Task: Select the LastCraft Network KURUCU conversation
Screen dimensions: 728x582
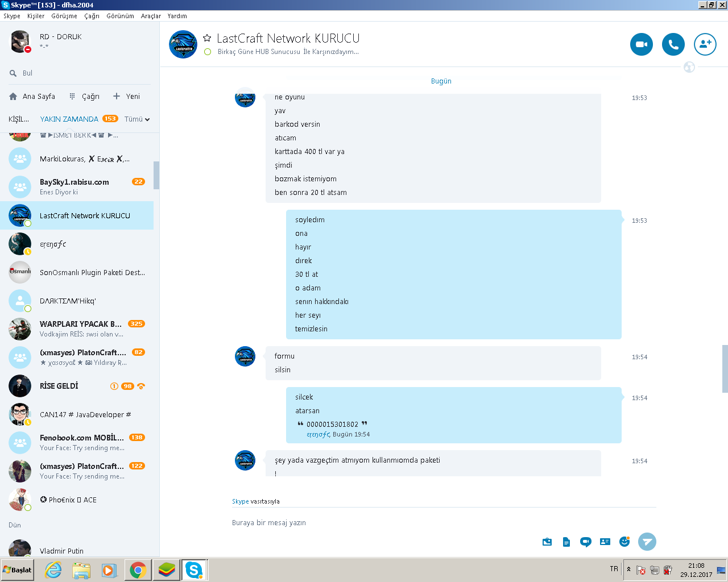Action: pyautogui.click(x=77, y=215)
